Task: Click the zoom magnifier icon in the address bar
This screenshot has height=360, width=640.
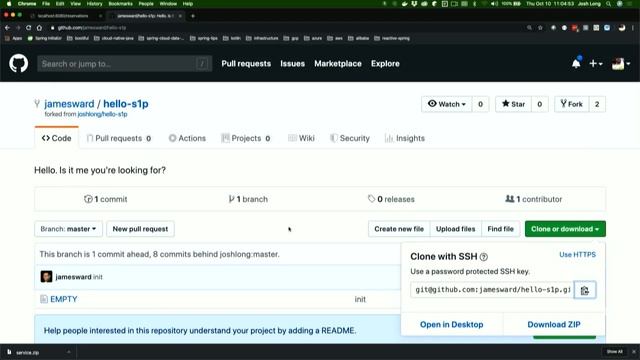Action: click(529, 28)
